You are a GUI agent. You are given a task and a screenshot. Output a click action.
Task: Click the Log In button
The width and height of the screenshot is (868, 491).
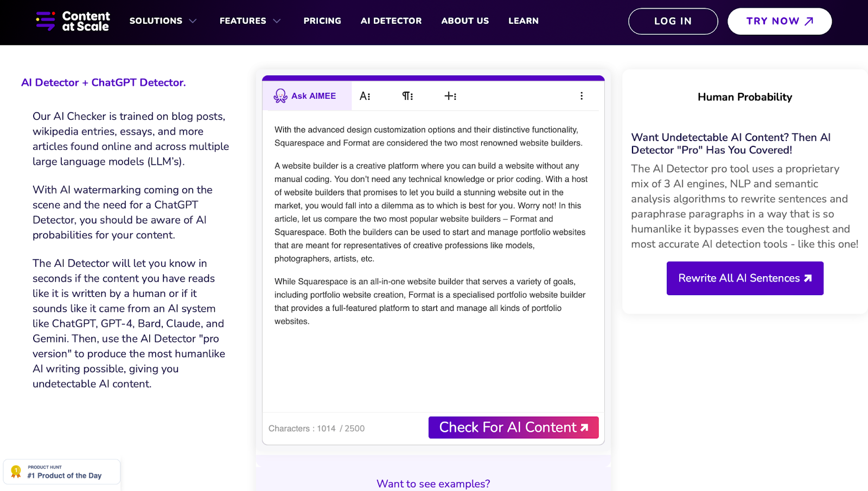tap(673, 21)
